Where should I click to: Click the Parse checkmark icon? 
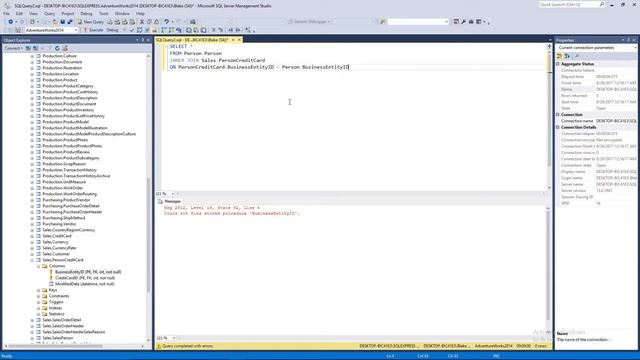point(132,30)
